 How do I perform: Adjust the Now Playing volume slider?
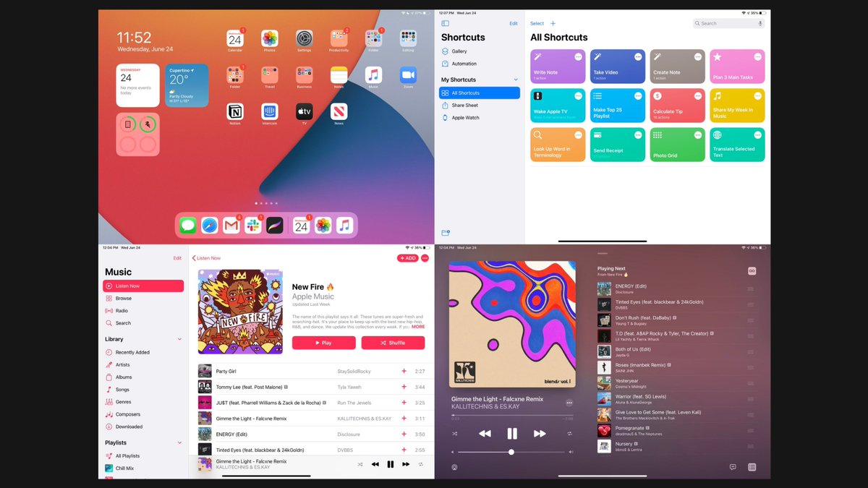coord(512,452)
